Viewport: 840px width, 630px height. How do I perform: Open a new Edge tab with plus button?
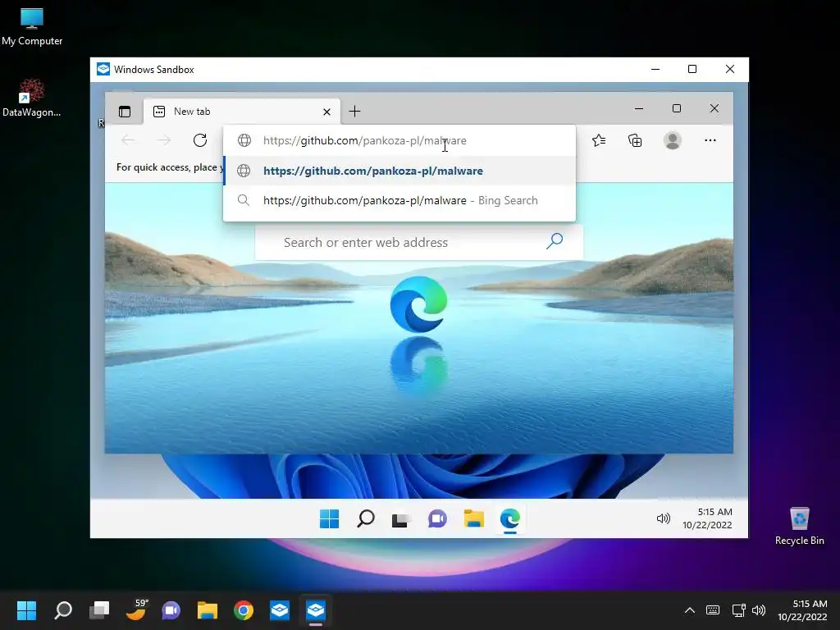pyautogui.click(x=354, y=112)
